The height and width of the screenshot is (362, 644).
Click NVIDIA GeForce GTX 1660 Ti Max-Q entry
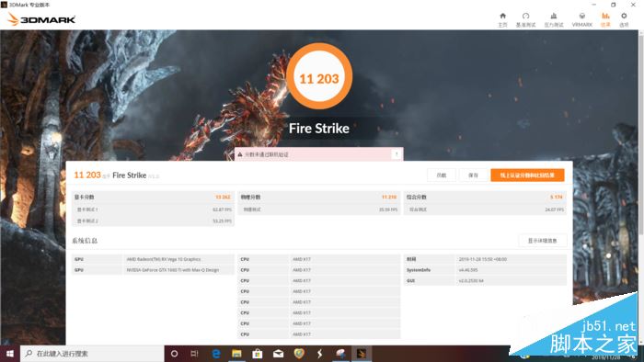pos(173,270)
